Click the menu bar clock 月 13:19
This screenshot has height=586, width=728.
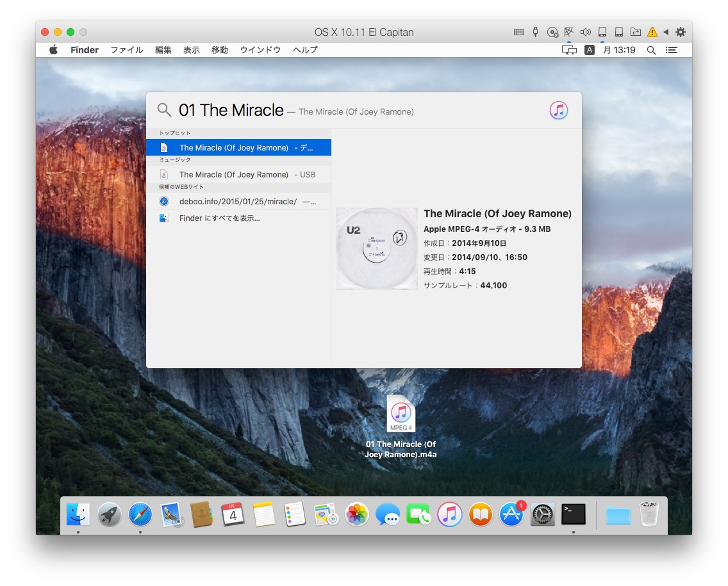coord(619,50)
